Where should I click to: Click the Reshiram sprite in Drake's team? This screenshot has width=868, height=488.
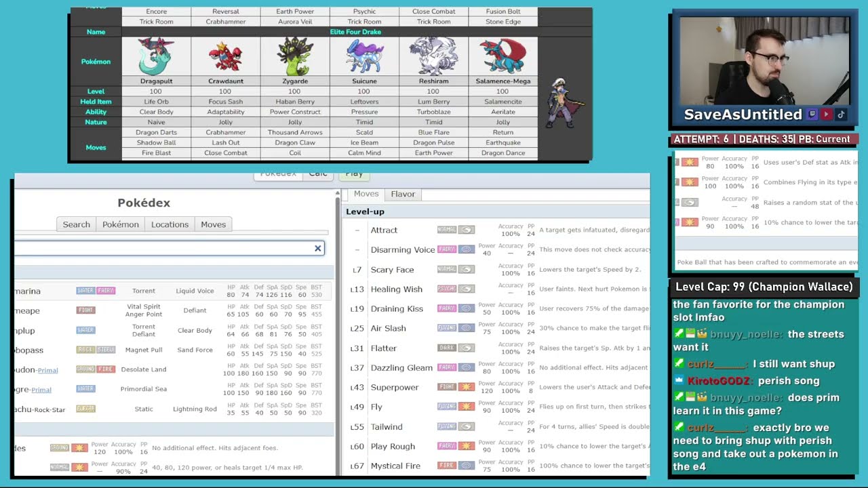tap(433, 57)
